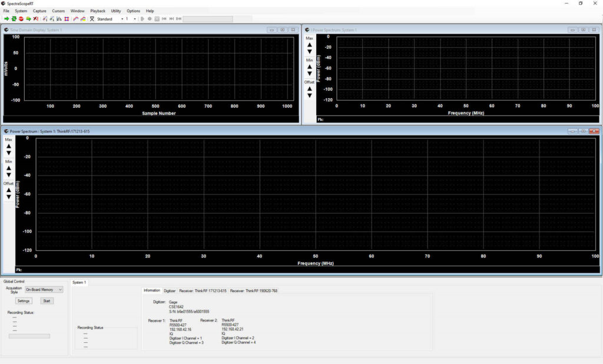603x364 pixels.
Task: Click the grayed playback record circle icon
Action: coord(150,19)
